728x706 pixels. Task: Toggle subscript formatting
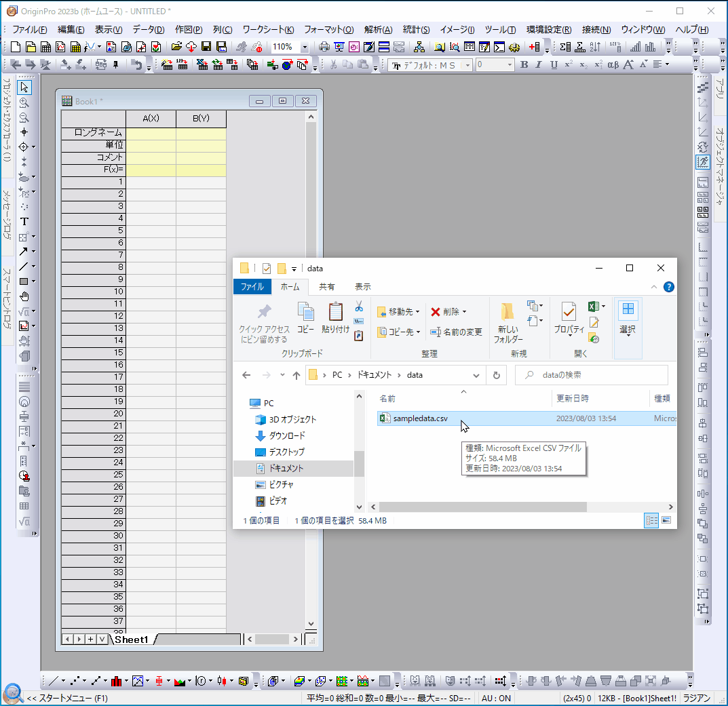tap(583, 65)
